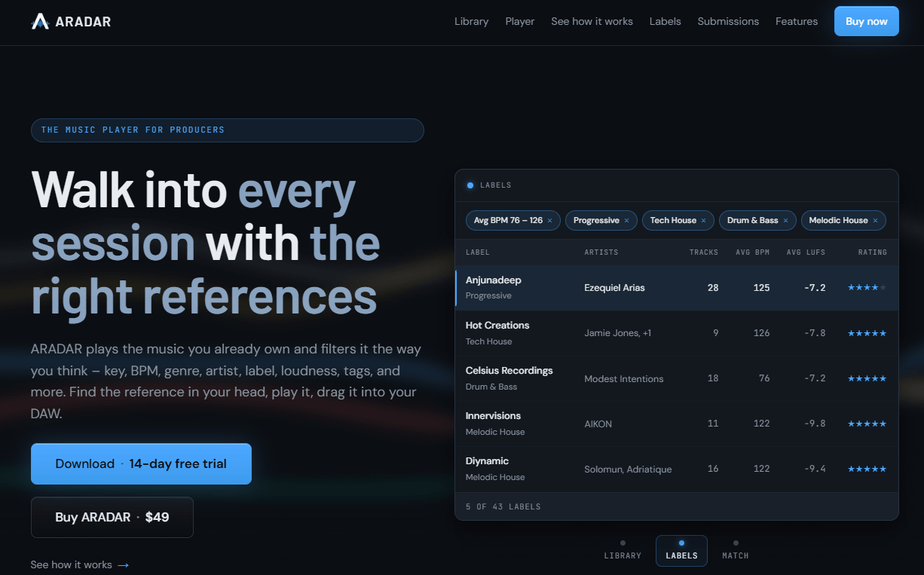Image resolution: width=924 pixels, height=575 pixels.
Task: Sort by the TRACKS column header
Action: click(x=704, y=252)
